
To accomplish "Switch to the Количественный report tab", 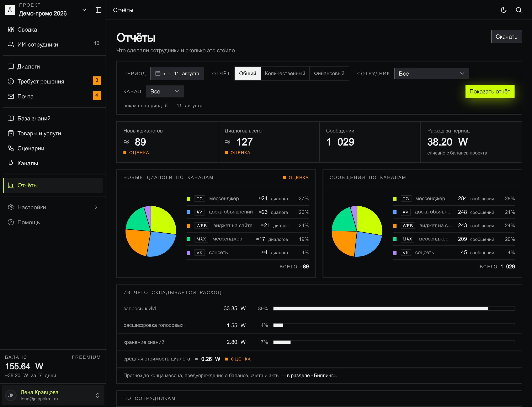I will tap(285, 74).
